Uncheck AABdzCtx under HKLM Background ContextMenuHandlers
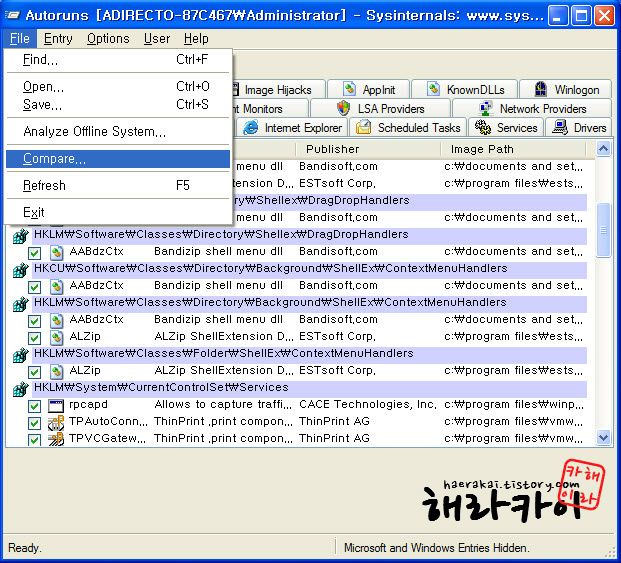 (34, 321)
